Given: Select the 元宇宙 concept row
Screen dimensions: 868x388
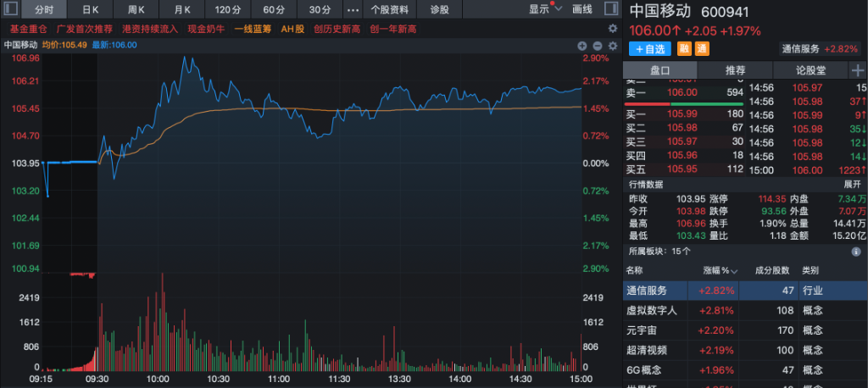Looking at the screenshot, I should tap(745, 330).
